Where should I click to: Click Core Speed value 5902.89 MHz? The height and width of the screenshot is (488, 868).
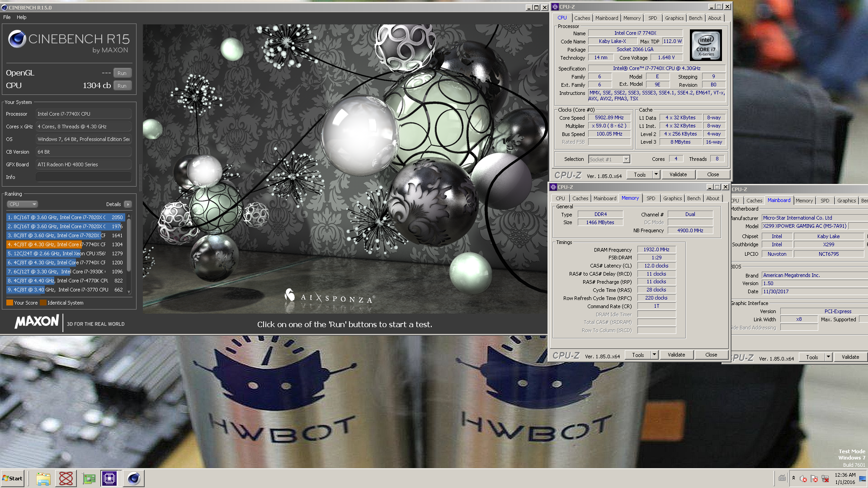pos(609,117)
